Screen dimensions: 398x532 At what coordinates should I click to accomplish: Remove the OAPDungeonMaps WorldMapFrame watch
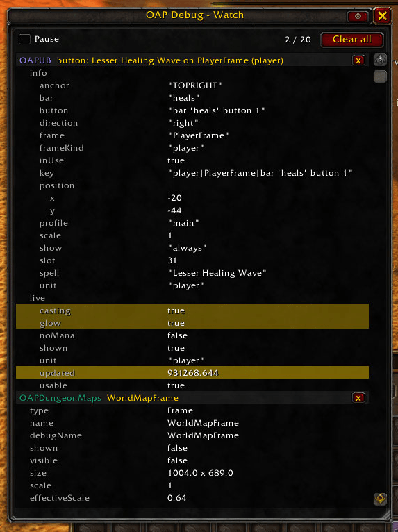click(x=358, y=398)
